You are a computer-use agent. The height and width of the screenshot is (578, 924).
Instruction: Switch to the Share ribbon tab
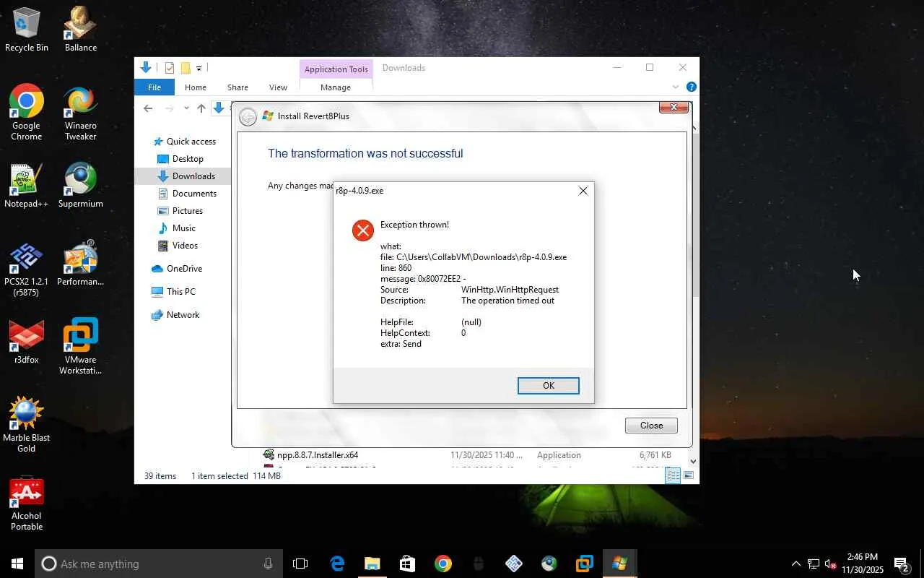tap(237, 87)
